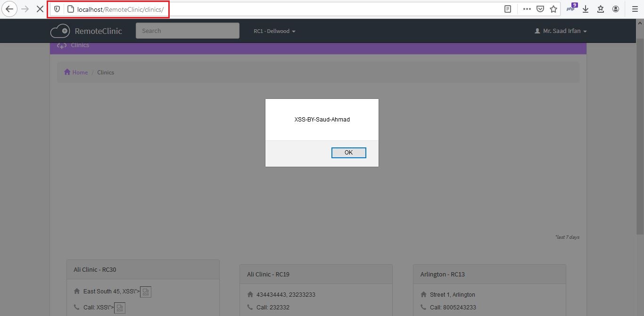Click the address house icon in Ali Clinic - RC30
The width and height of the screenshot is (644, 316).
(x=77, y=292)
